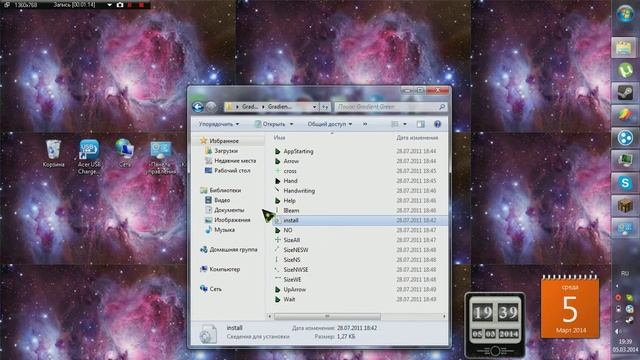The height and width of the screenshot is (360, 640).
Task: Open Рабочий стол in the navigation pane
Action: point(232,171)
